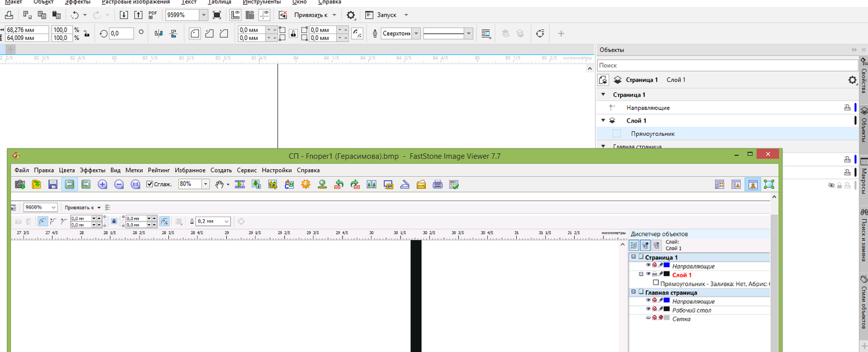Toggle the edit corners together lock
Image resolution: width=868 pixels, height=352 pixels.
coord(293,34)
